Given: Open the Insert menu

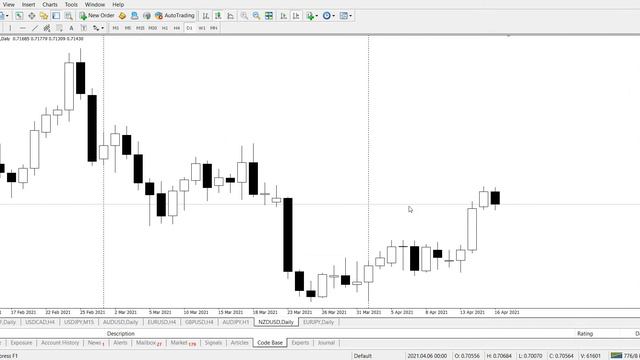Looking at the screenshot, I should pyautogui.click(x=28, y=4).
